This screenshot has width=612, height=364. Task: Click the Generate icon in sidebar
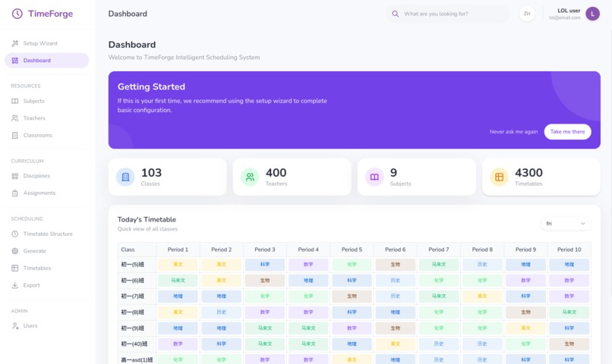15,251
